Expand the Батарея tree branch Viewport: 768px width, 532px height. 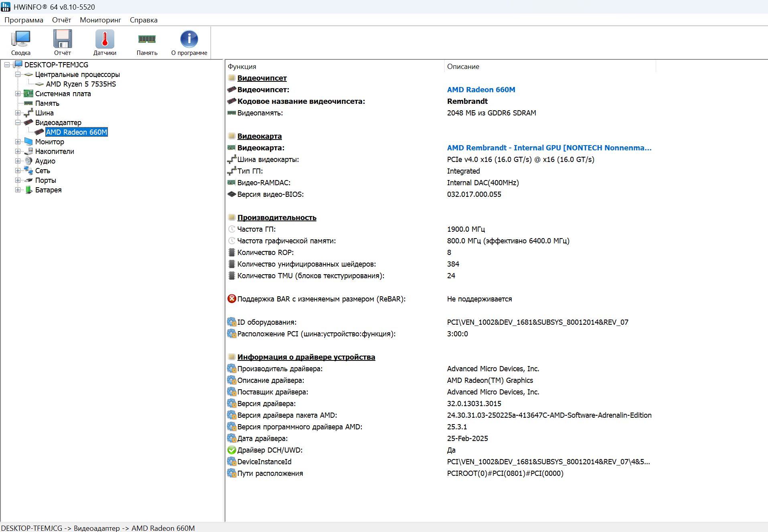point(18,190)
